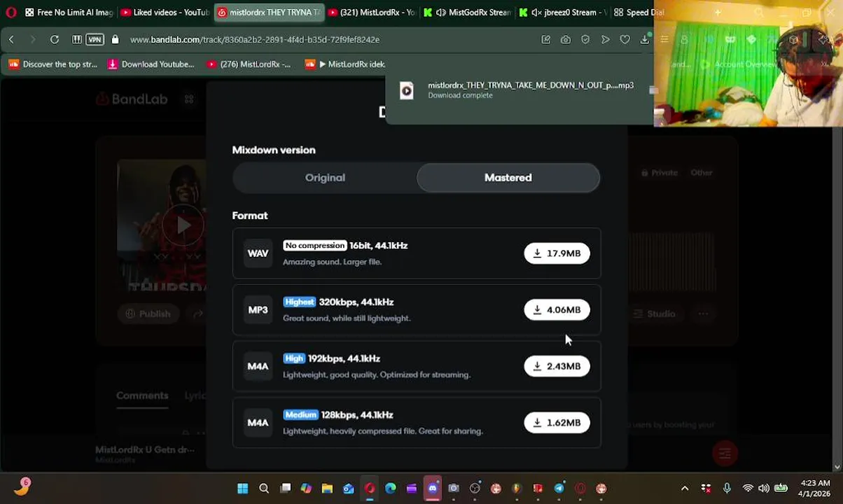Open 'MistLordRx idek' bookmark
Screen dimensions: 843x504
click(346, 64)
